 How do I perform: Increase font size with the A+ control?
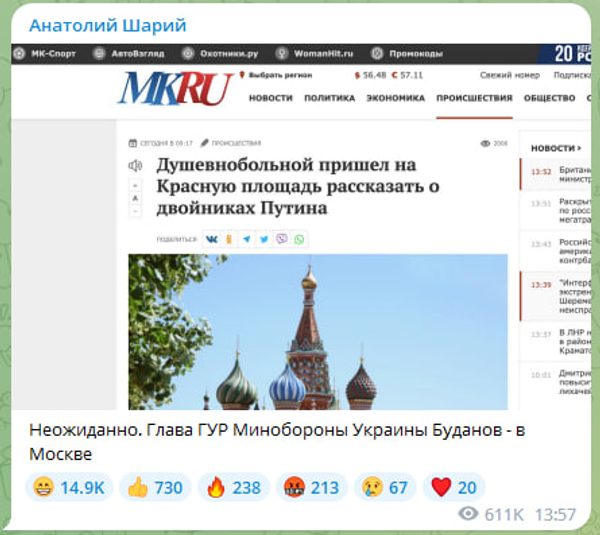pyautogui.click(x=135, y=186)
